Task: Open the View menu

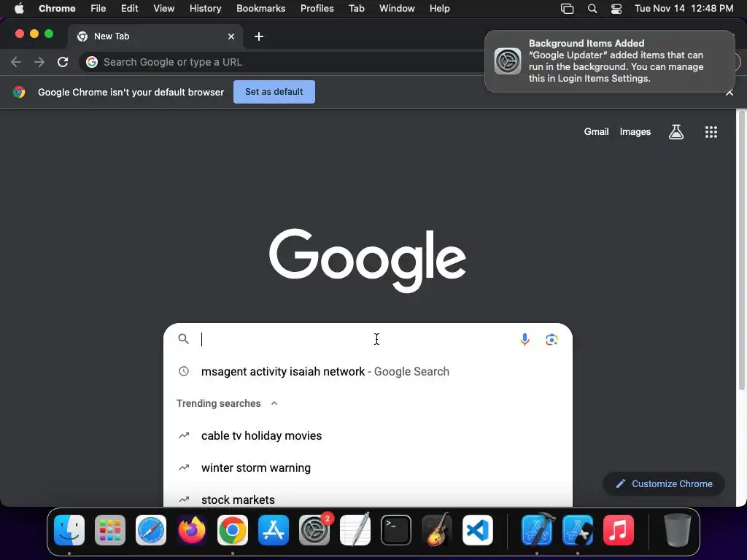Action: coord(163,9)
